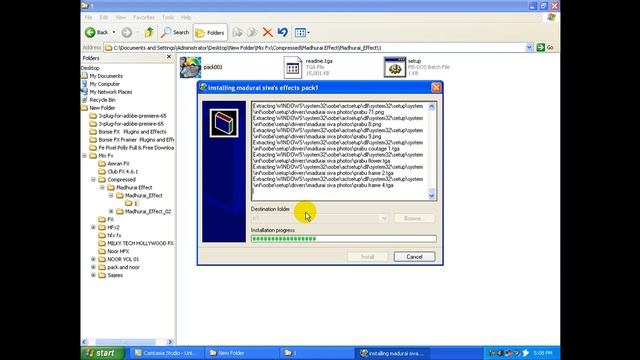Viewport: 640px width, 360px height.
Task: Select the readme.tga file icon
Action: pyautogui.click(x=293, y=67)
